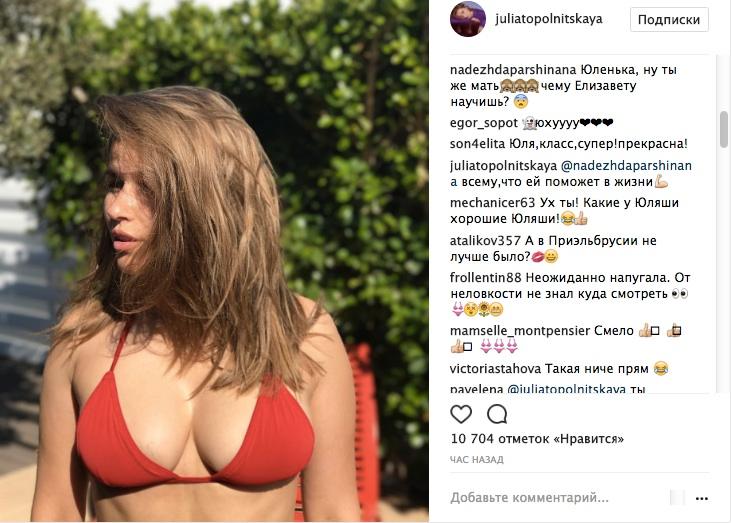Open the comment speech bubble icon

pos(497,414)
